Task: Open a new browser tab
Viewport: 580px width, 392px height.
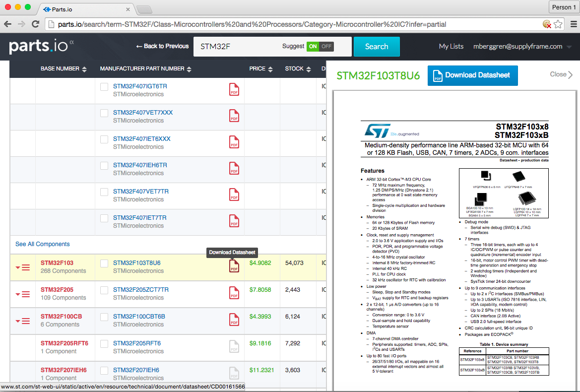Action: point(144,9)
